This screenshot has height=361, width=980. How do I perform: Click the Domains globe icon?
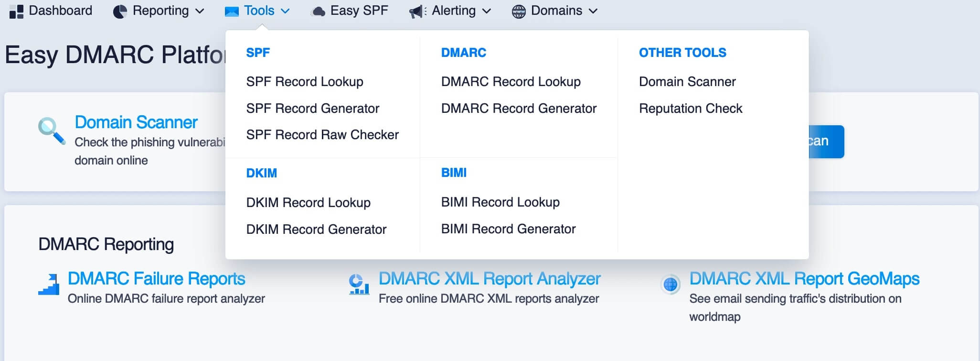tap(519, 11)
